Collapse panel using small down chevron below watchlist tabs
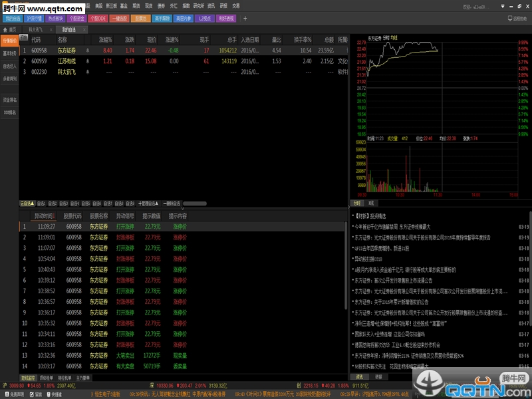 coord(182,208)
